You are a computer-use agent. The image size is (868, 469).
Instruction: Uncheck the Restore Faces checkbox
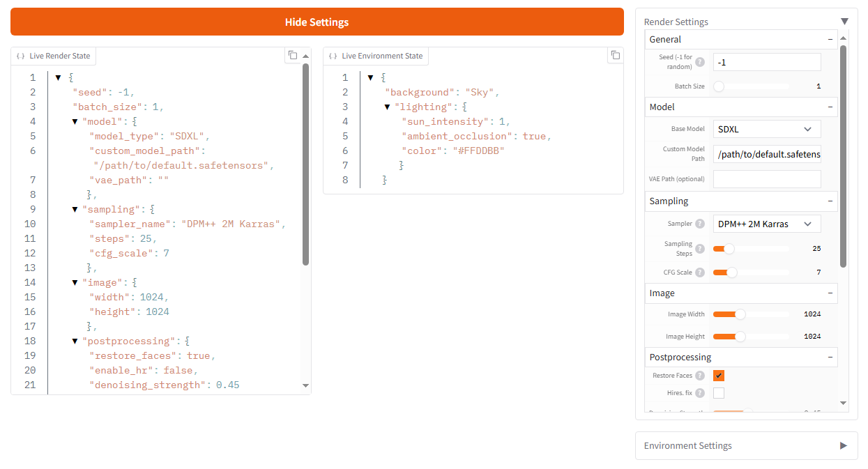tap(719, 376)
